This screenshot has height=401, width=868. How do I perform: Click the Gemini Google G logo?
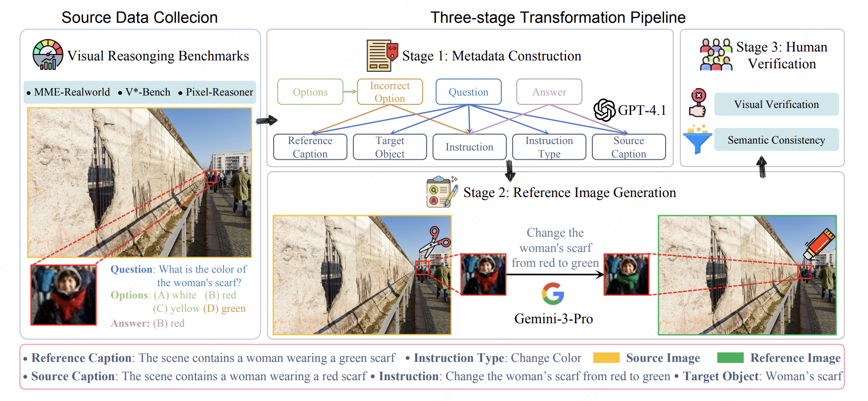553,294
